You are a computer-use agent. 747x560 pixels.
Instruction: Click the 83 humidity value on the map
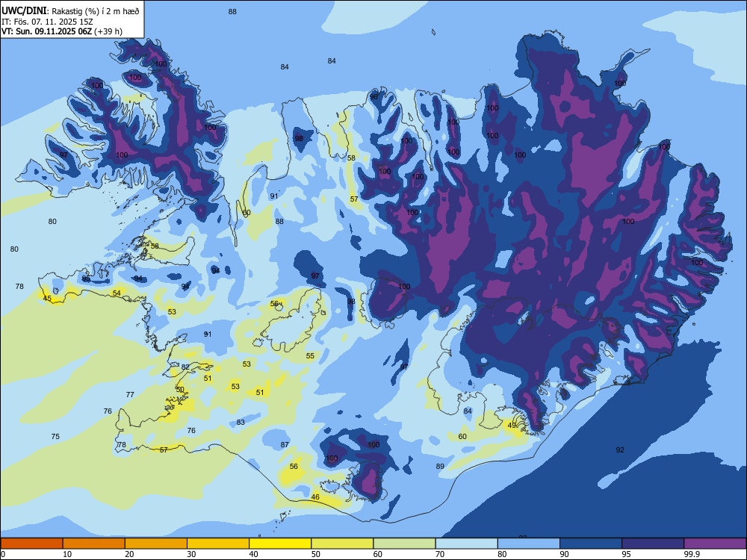click(x=241, y=423)
